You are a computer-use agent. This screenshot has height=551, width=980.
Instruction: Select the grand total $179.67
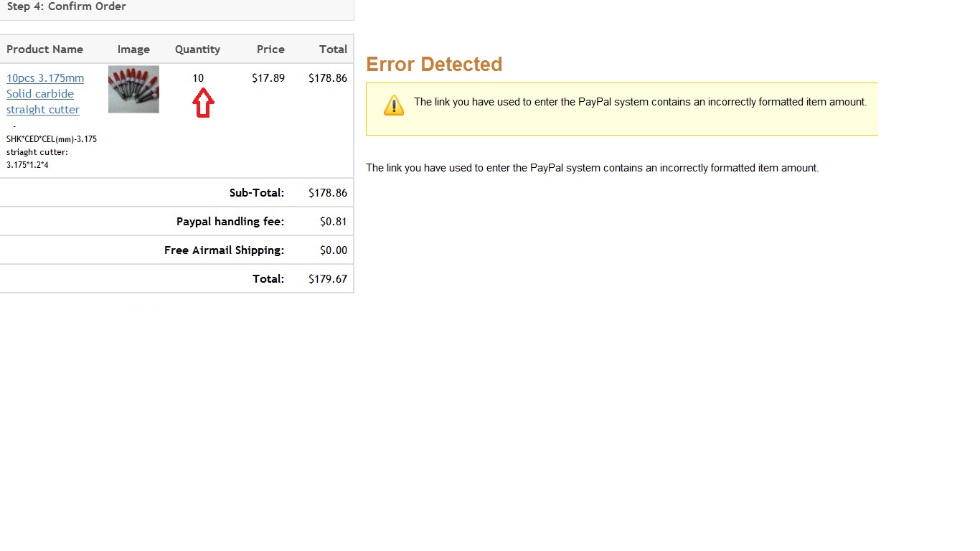(x=328, y=279)
